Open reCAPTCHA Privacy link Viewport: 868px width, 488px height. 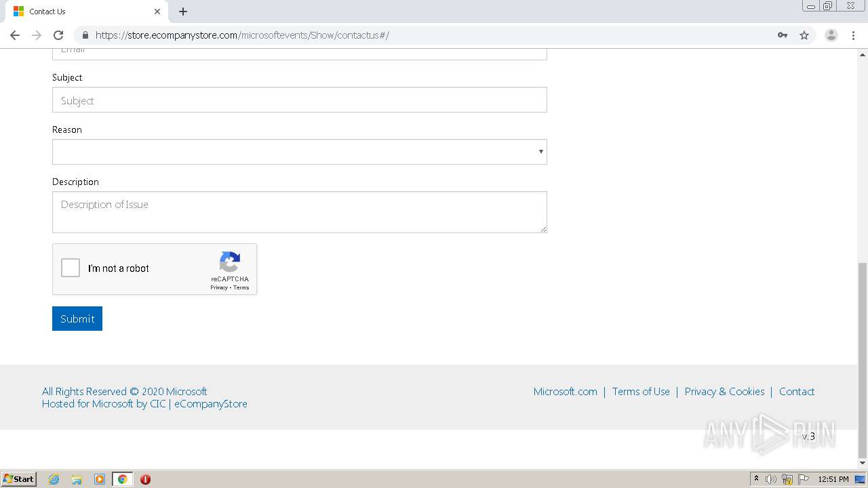(x=218, y=287)
